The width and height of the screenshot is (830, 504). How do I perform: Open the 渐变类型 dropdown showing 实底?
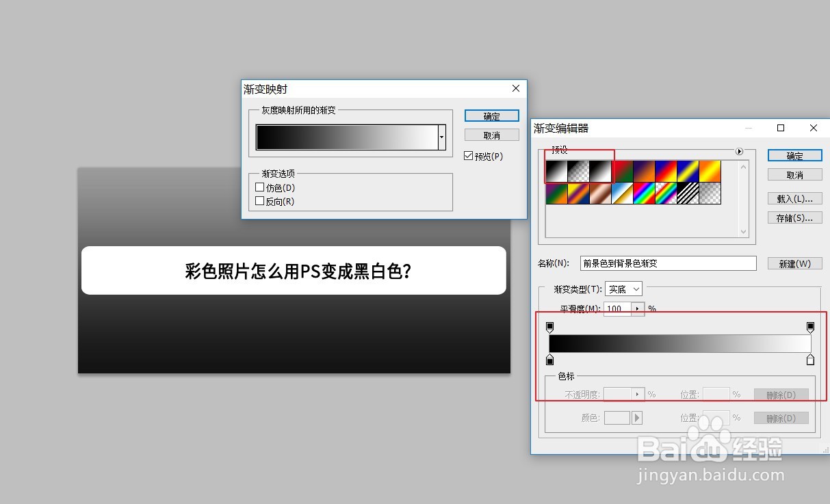click(x=623, y=289)
